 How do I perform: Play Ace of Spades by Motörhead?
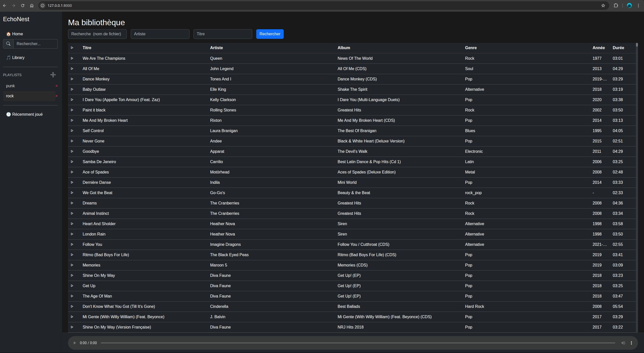coord(72,172)
